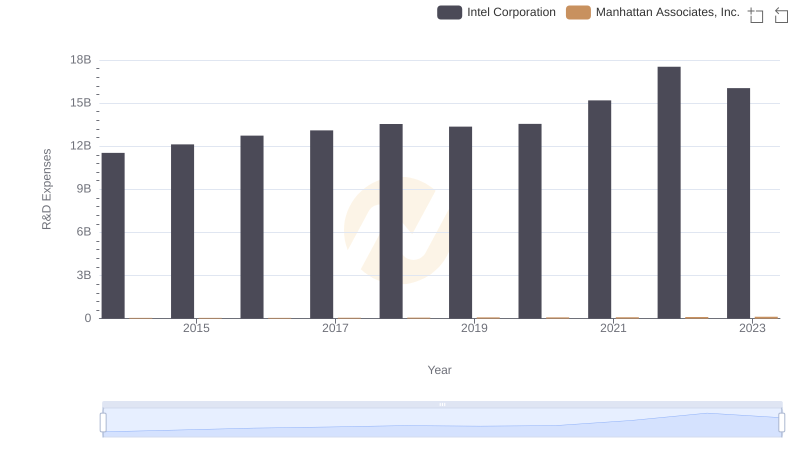The image size is (800, 461).
Task: Toggle Manhattan Associates, Inc. legend entry
Action: pos(653,12)
